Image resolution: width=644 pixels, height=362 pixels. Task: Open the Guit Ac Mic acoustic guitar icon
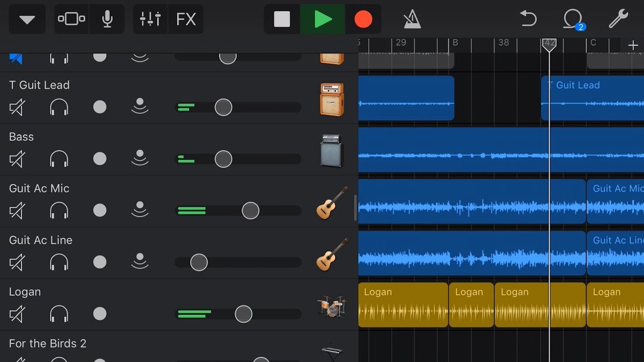click(x=332, y=202)
